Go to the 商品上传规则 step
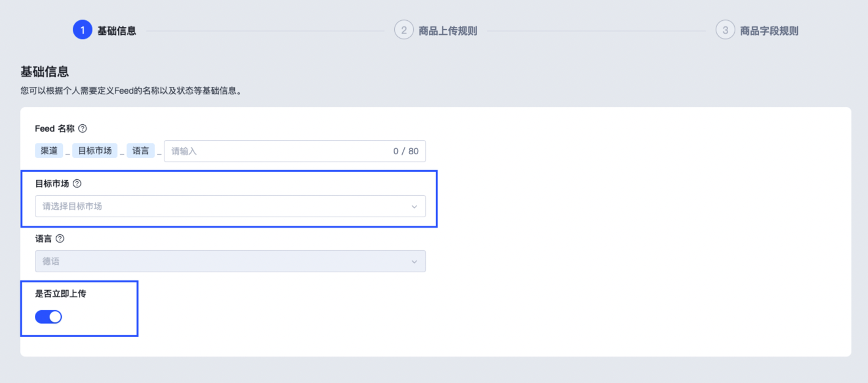The height and width of the screenshot is (383, 868). tap(447, 31)
